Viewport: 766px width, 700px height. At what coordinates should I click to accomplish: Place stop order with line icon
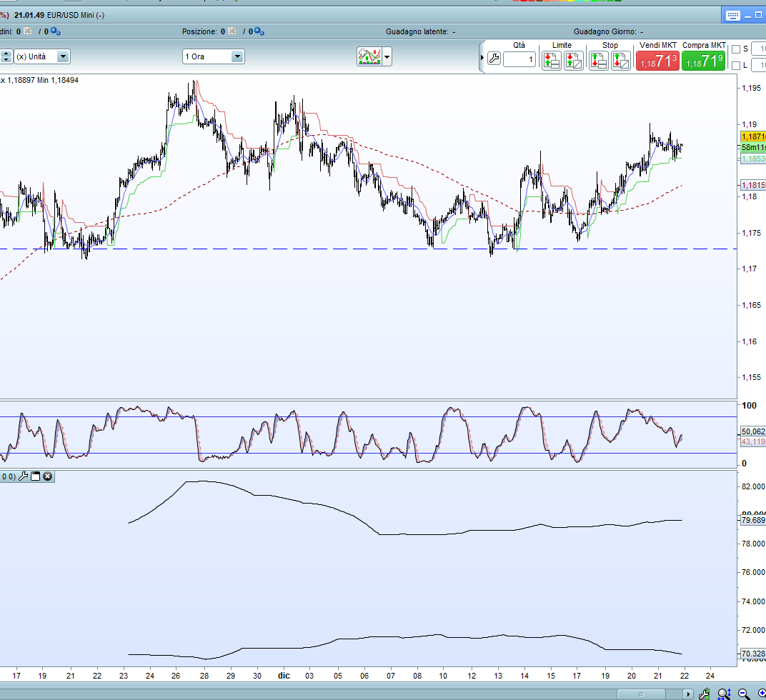click(x=599, y=61)
